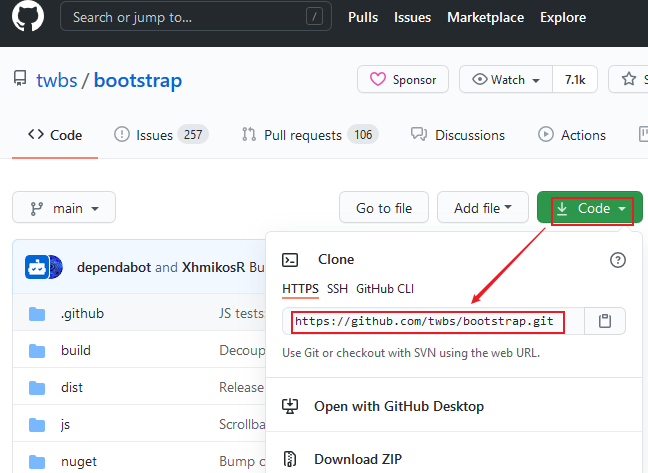Open the Add file dropdown
The width and height of the screenshot is (648, 473).
tap(483, 207)
